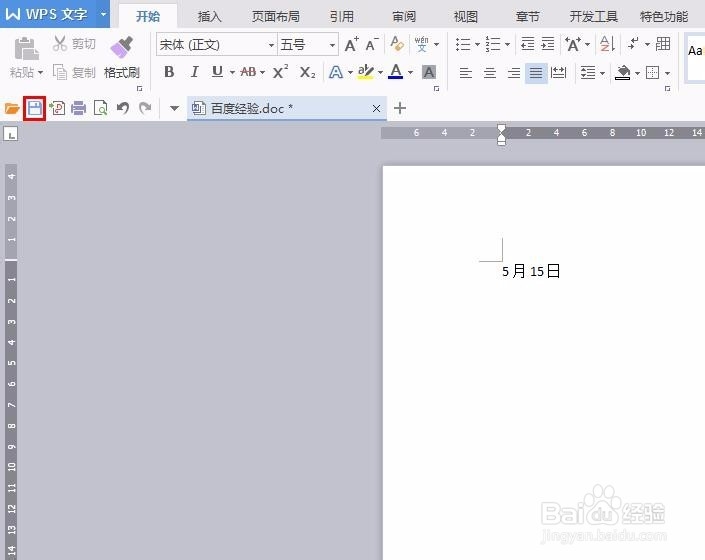Decrease font size with A- icon

point(372,44)
